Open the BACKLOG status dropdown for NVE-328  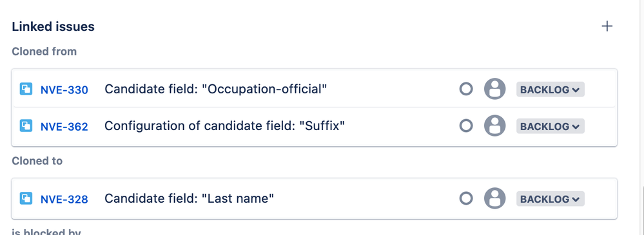click(550, 199)
